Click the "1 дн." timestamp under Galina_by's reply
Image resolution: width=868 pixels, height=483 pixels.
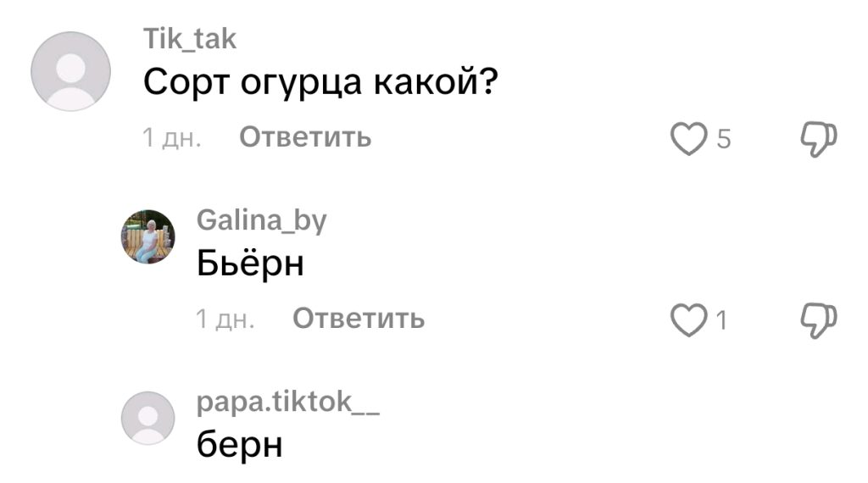[225, 319]
